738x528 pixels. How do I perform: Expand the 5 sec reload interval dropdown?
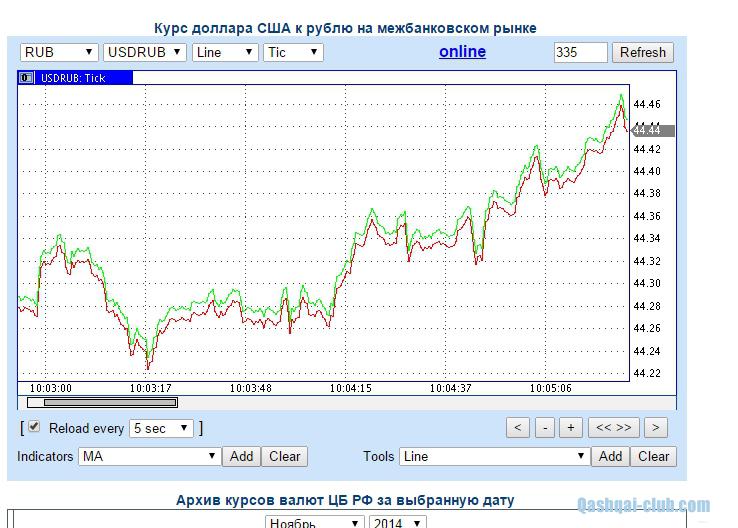point(161,428)
